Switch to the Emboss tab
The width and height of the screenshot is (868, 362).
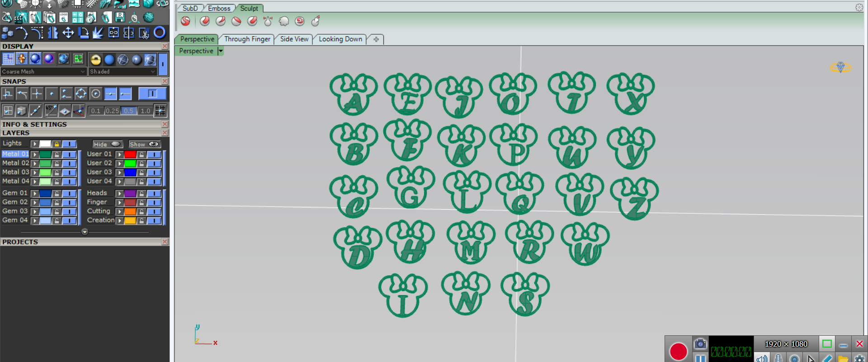click(219, 8)
